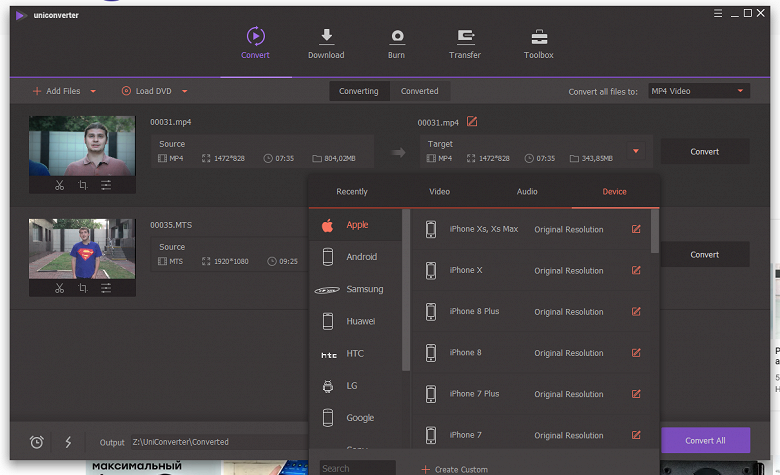Choose iPhone X preset
The image size is (780, 475).
pyautogui.click(x=531, y=271)
